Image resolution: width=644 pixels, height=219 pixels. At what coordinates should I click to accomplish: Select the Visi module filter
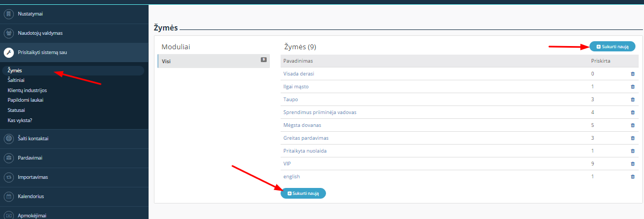click(214, 61)
